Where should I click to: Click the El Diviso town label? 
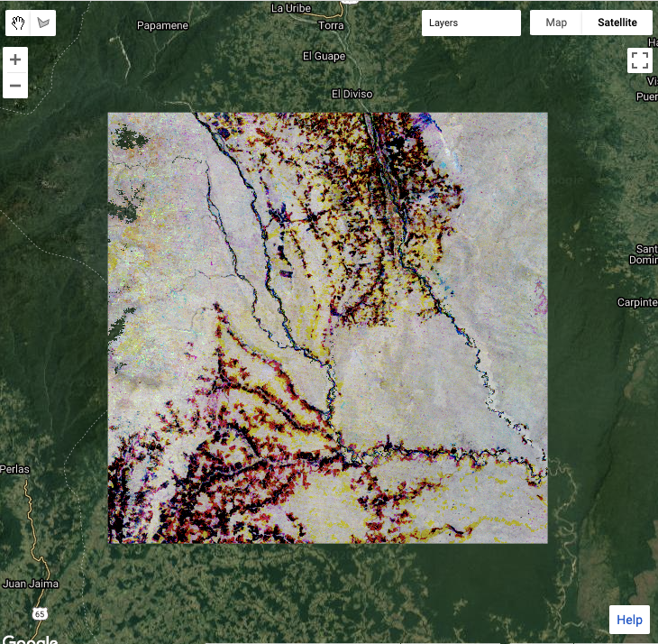(352, 94)
